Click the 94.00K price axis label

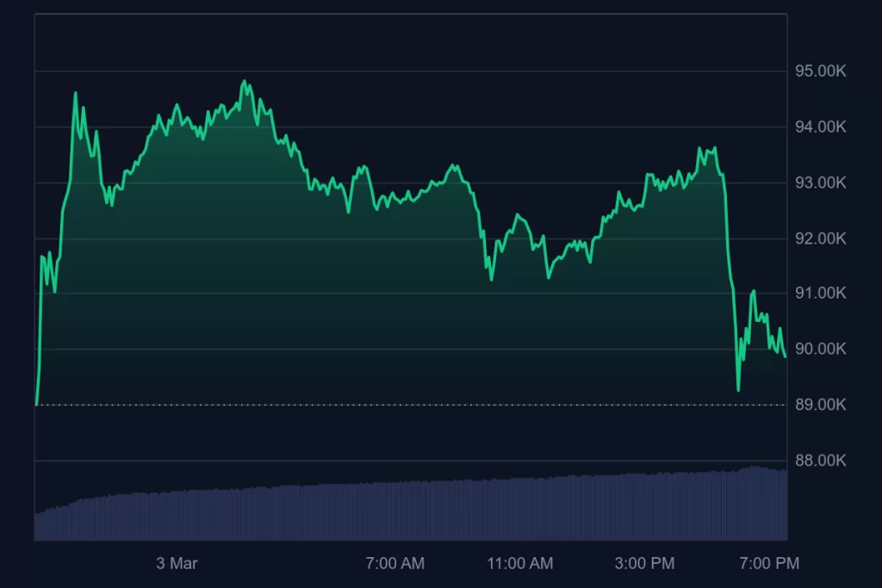[x=820, y=127]
